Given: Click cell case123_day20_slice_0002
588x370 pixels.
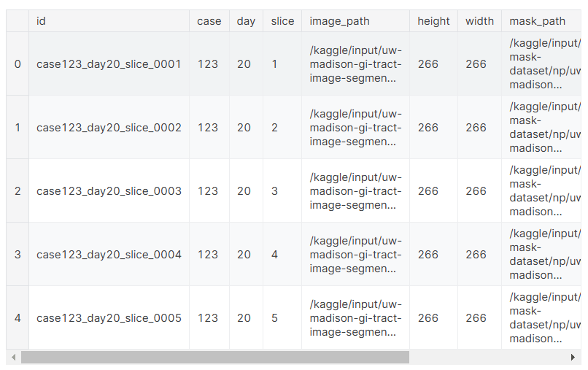Looking at the screenshot, I should pos(109,128).
